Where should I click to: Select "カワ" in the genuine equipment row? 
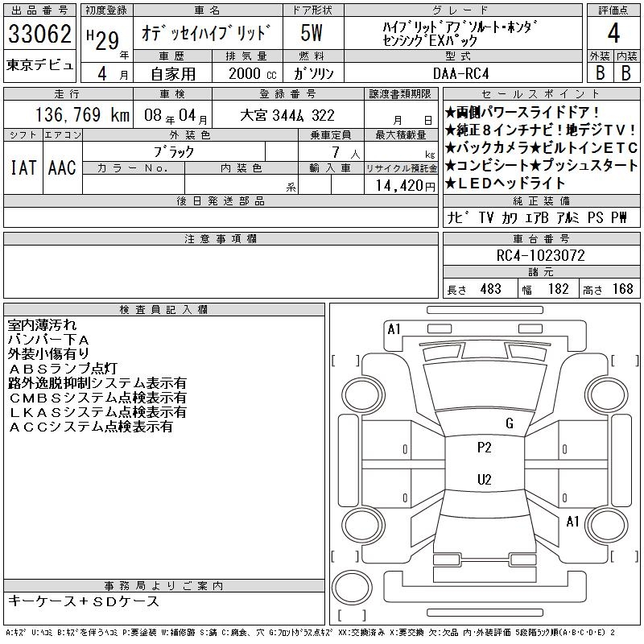[510, 217]
